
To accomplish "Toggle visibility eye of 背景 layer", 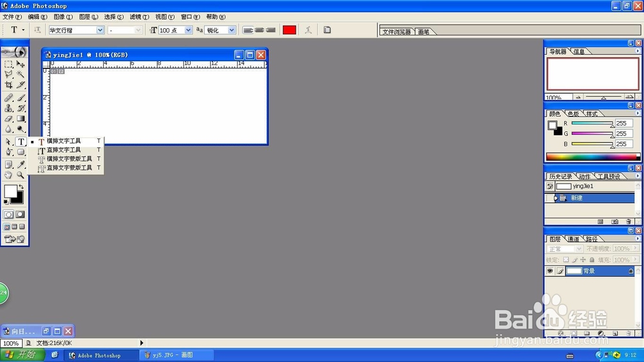I will coord(549,271).
